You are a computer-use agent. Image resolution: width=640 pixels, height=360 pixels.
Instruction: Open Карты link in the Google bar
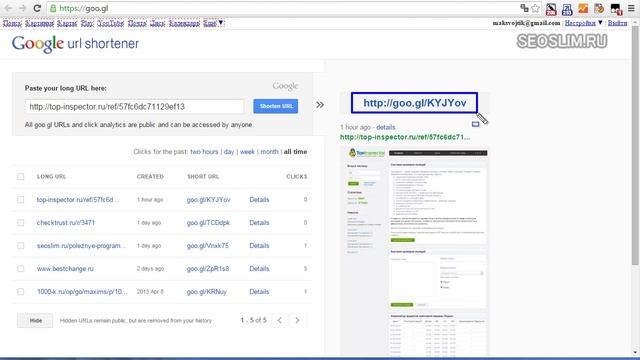tap(67, 23)
